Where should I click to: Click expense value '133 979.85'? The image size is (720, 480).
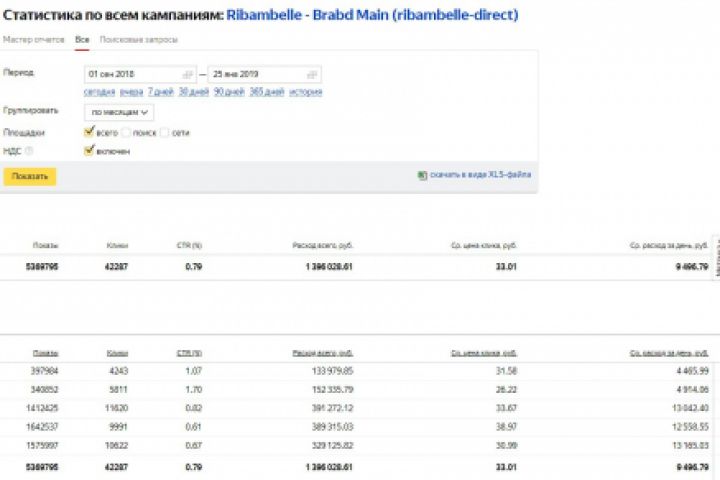[x=332, y=371]
